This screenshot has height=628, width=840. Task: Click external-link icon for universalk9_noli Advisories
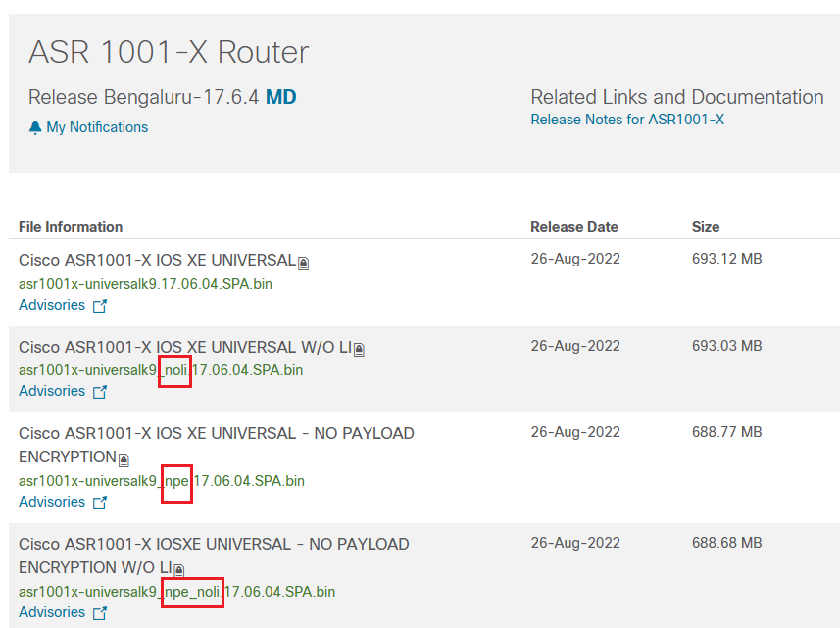click(x=100, y=392)
